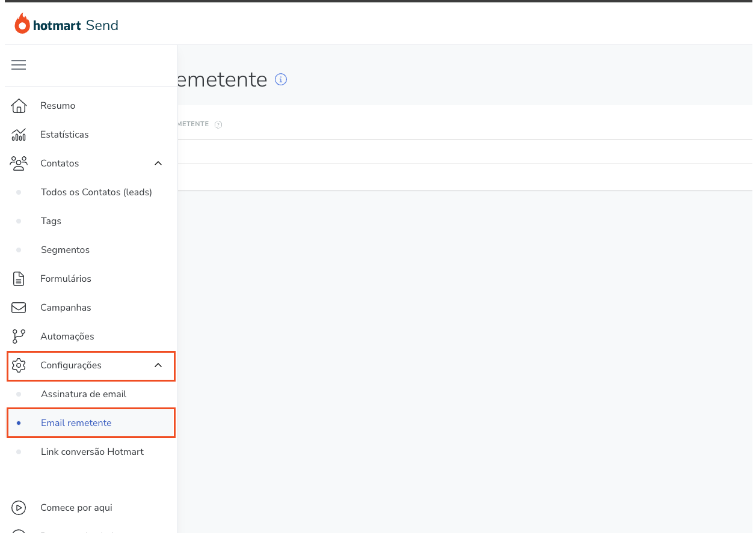Click the Comece por aqui play icon

(x=19, y=508)
